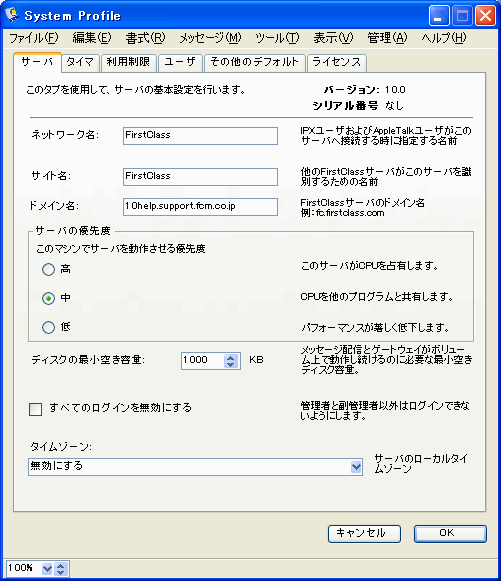Click the ドメイン名 input field

click(x=200, y=206)
